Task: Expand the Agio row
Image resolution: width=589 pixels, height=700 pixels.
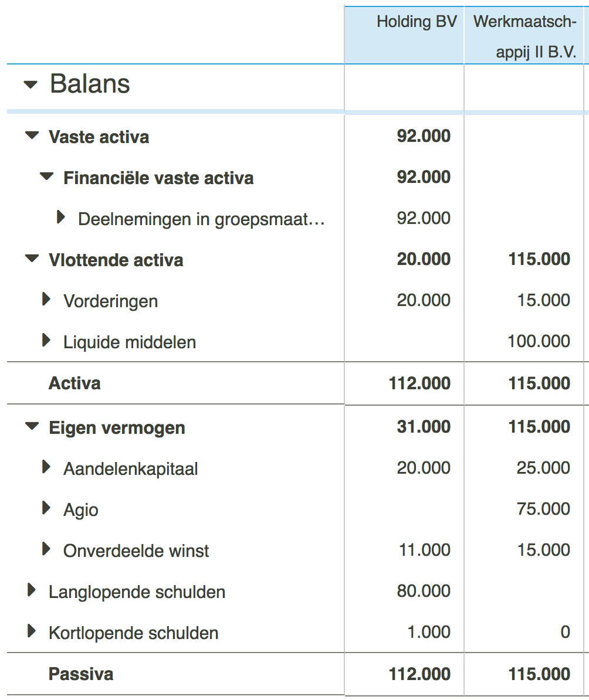Action: 45,509
